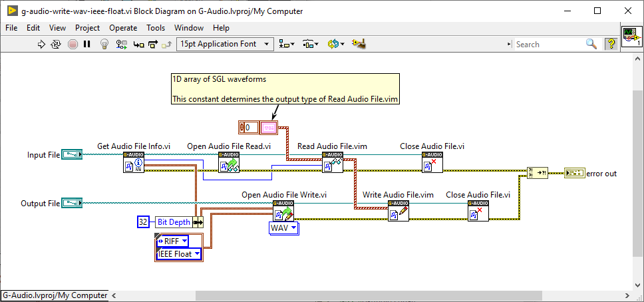Click the Step Out button

(x=166, y=44)
